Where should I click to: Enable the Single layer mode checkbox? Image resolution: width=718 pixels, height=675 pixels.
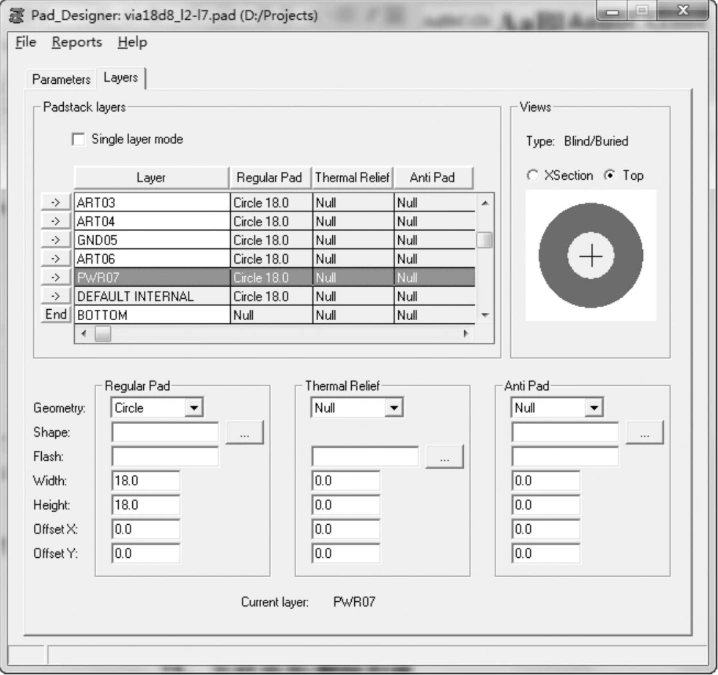tap(78, 139)
